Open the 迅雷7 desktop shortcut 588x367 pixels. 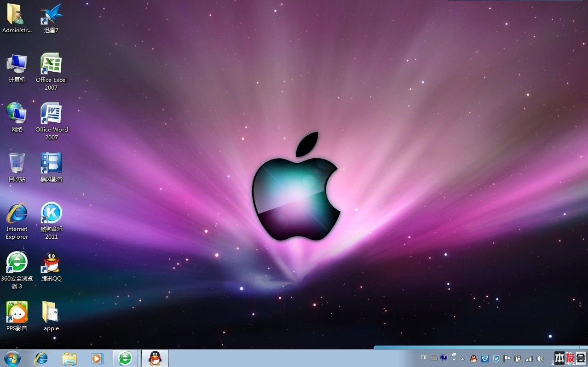[51, 15]
